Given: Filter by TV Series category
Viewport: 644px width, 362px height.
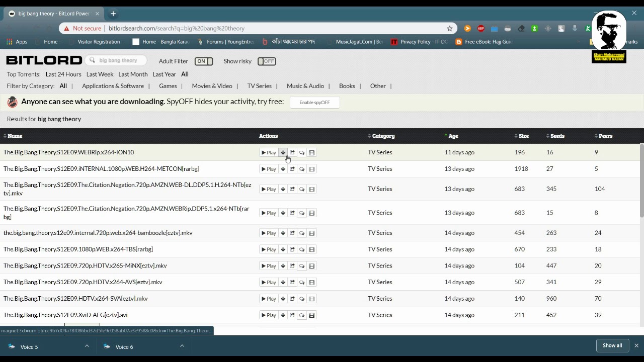Looking at the screenshot, I should 259,86.
